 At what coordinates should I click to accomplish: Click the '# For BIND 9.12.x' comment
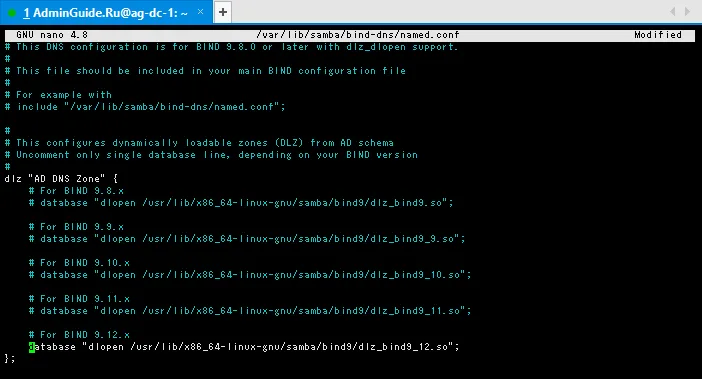point(79,335)
